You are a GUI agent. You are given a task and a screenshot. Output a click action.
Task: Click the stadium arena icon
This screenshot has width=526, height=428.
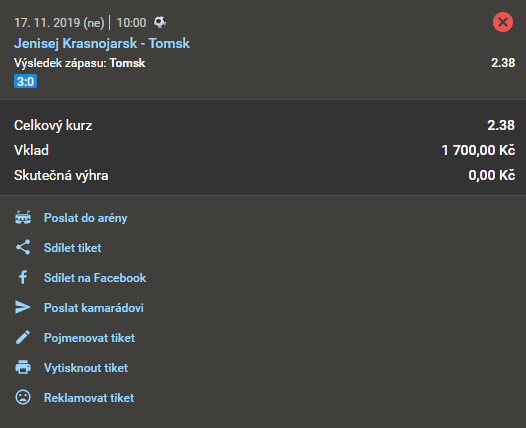[x=23, y=217]
